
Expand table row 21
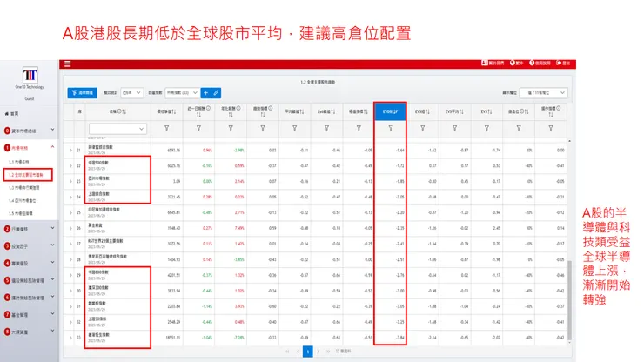point(70,151)
